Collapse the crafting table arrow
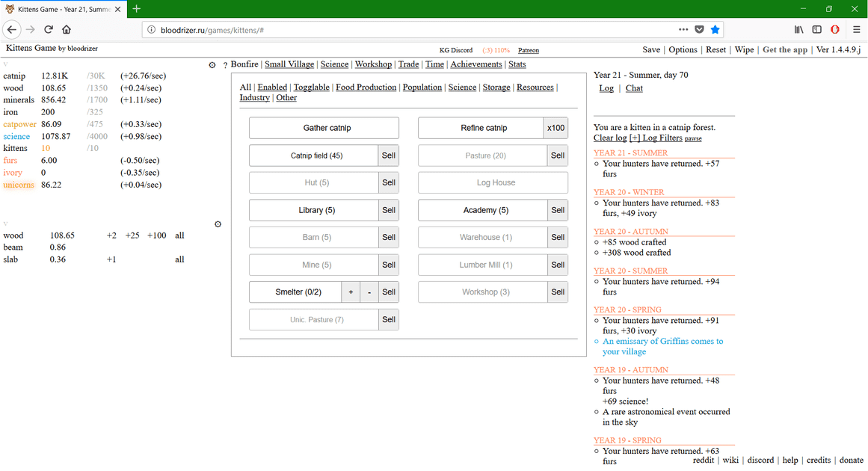The width and height of the screenshot is (868, 471). [5, 224]
